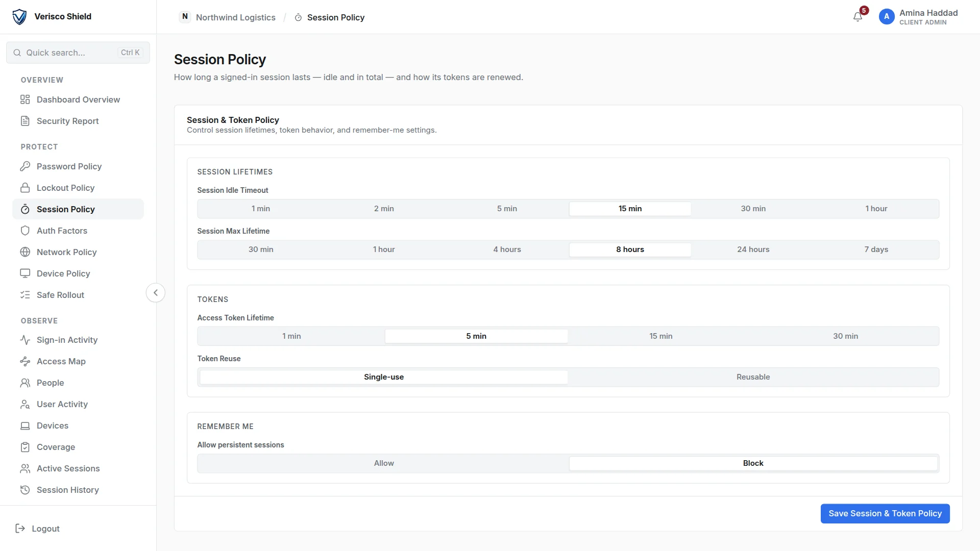This screenshot has height=551, width=980.
Task: Click the Network Policy globe icon
Action: tap(25, 252)
